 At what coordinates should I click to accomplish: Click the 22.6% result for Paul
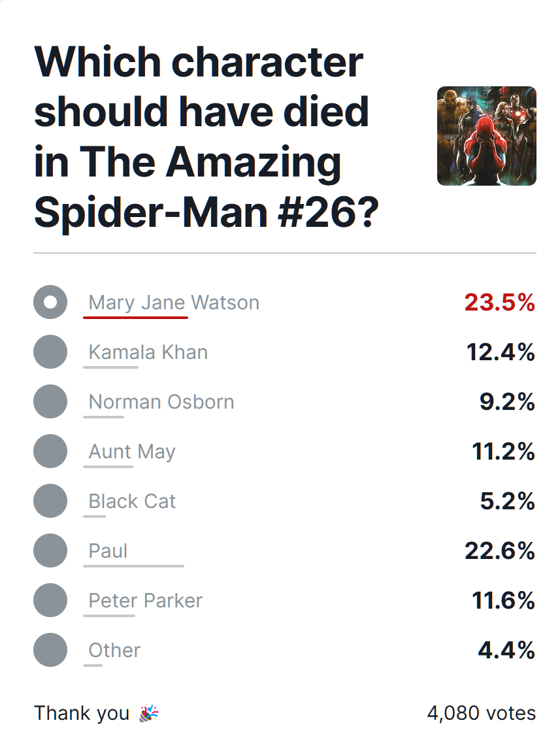pyautogui.click(x=500, y=551)
